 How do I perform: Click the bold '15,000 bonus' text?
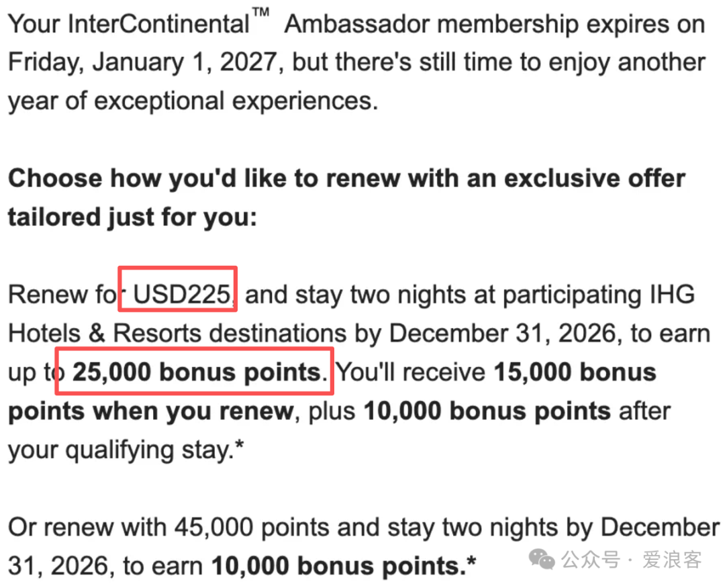[x=575, y=372]
